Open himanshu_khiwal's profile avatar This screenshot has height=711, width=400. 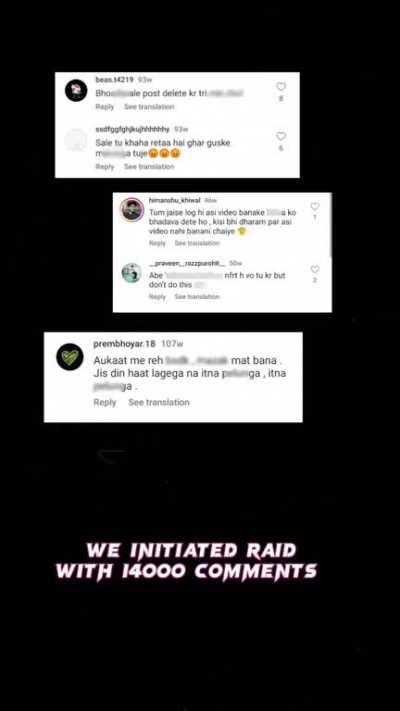tap(132, 210)
